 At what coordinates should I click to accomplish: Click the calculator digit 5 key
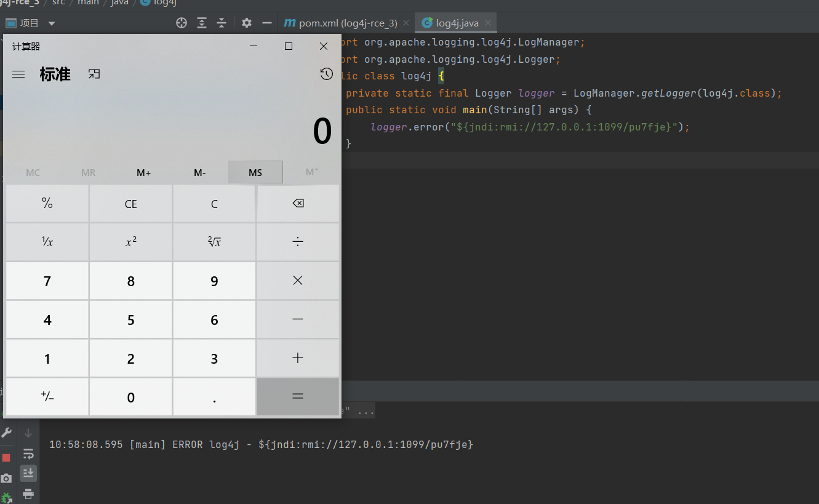(x=130, y=320)
